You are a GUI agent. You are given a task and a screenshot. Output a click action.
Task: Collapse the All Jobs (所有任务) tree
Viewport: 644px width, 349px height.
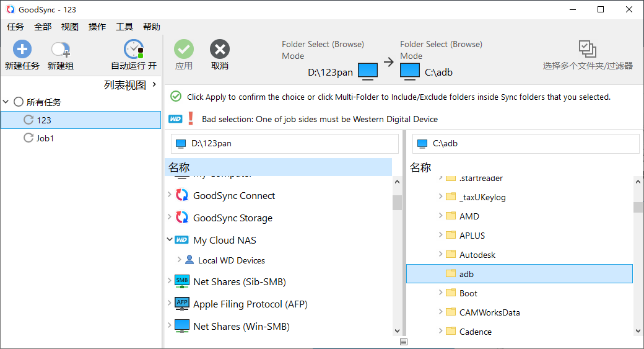6,102
